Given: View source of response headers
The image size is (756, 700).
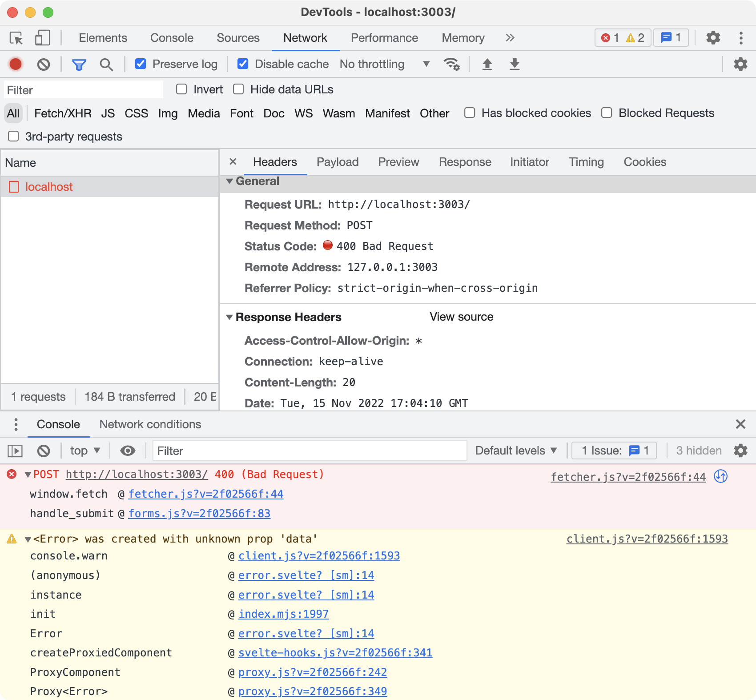Looking at the screenshot, I should (461, 317).
